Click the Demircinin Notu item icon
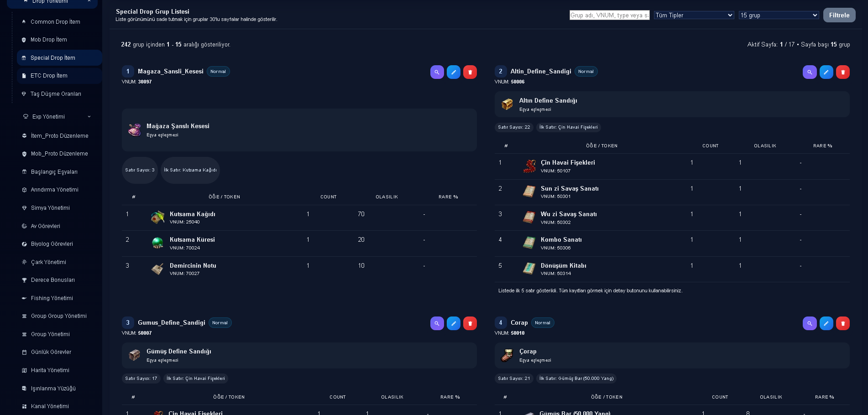This screenshot has height=415, width=868. point(157,269)
